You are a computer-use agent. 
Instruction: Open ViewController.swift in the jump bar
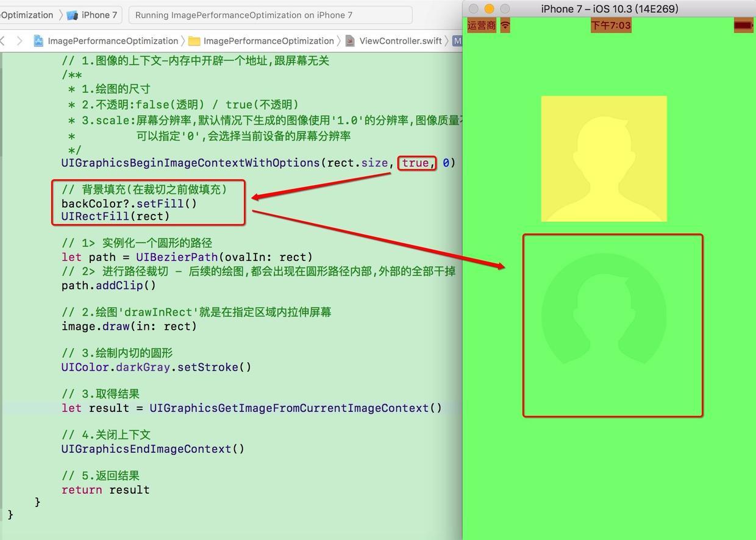(393, 41)
